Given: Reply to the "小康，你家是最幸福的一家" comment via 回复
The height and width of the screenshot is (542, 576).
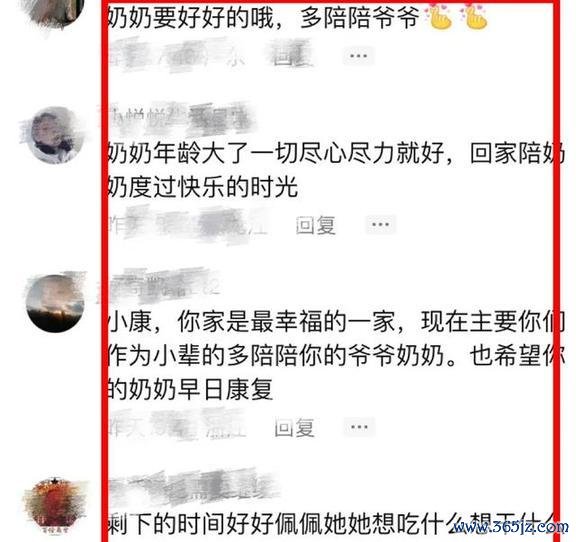Looking at the screenshot, I should click(x=295, y=427).
